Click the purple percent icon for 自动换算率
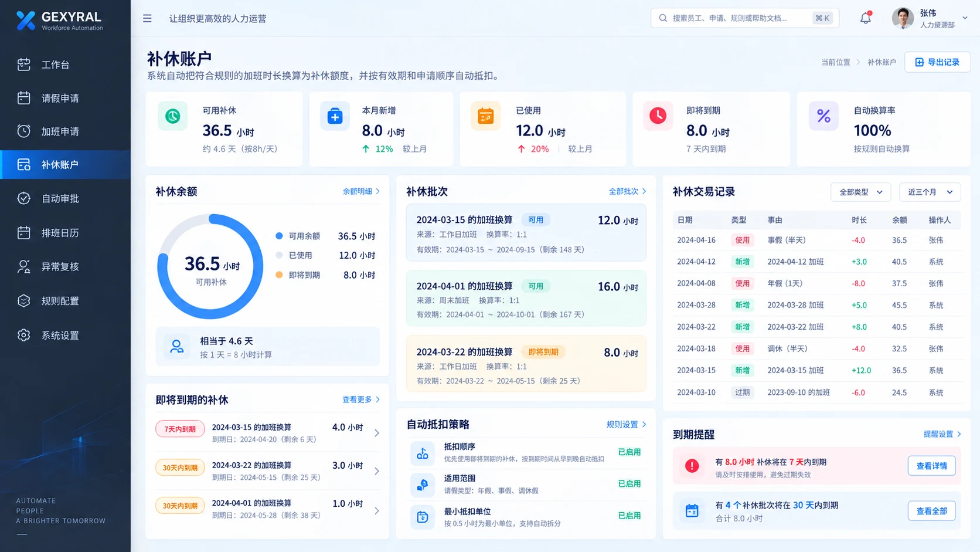This screenshot has height=552, width=980. point(824,116)
